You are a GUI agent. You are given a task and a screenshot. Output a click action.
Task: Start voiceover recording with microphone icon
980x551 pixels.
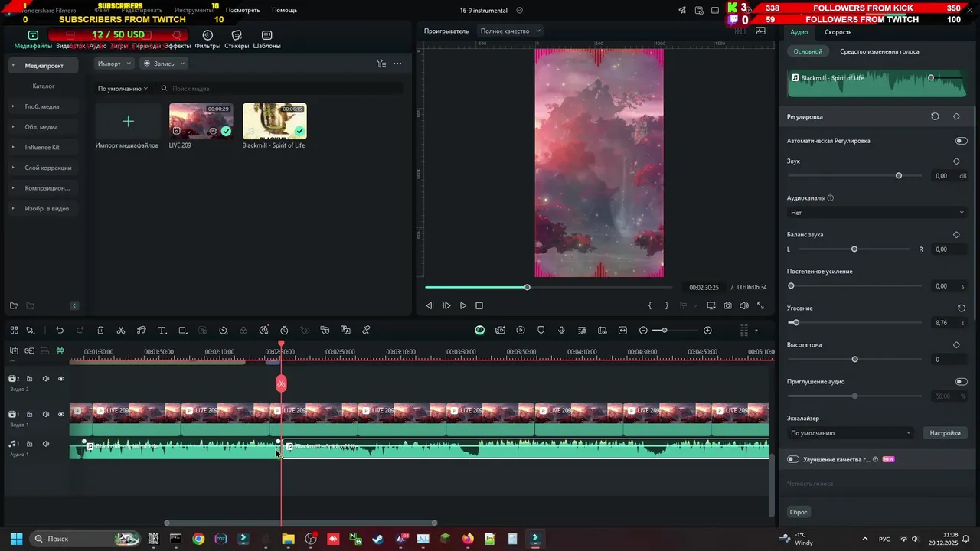(561, 331)
